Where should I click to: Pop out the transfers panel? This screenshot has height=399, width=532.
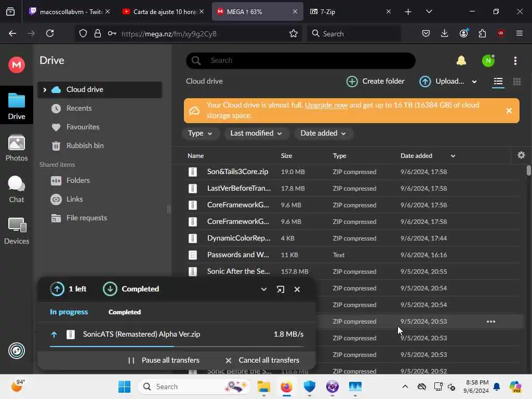[x=280, y=289]
